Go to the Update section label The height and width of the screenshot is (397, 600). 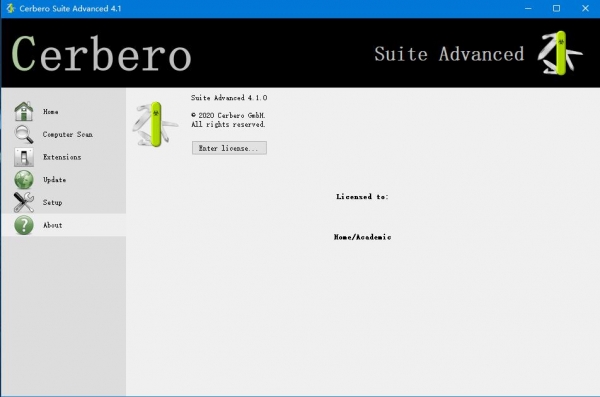(54, 180)
